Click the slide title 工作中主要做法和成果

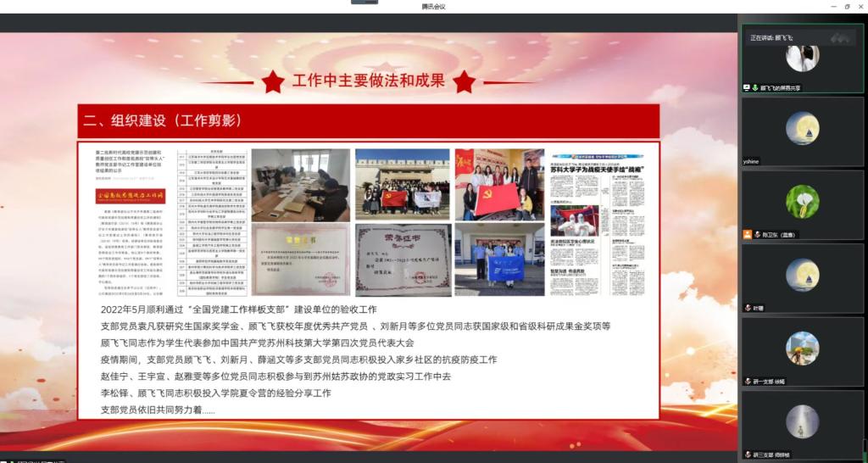(x=368, y=81)
